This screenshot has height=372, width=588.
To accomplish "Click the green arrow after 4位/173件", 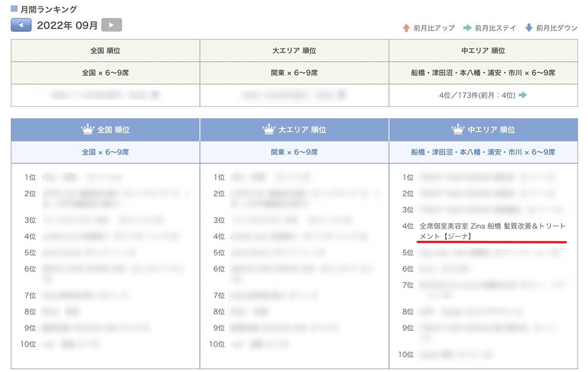I will pos(522,95).
